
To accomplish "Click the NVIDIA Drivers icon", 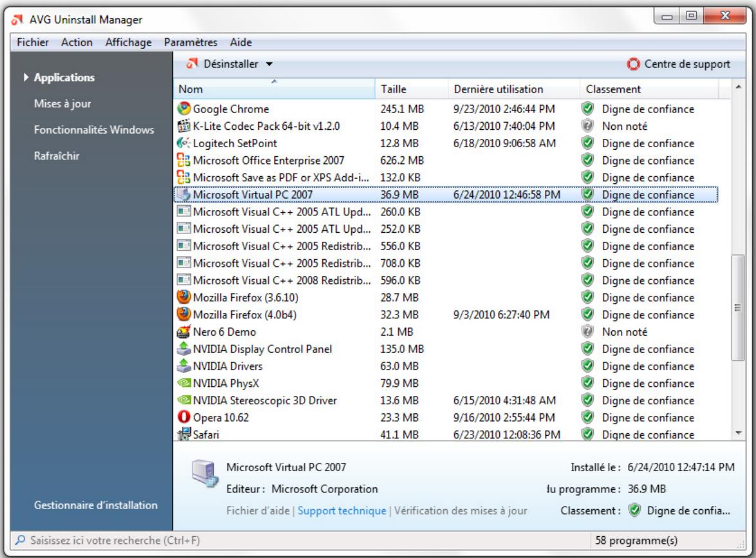I will pyautogui.click(x=184, y=366).
